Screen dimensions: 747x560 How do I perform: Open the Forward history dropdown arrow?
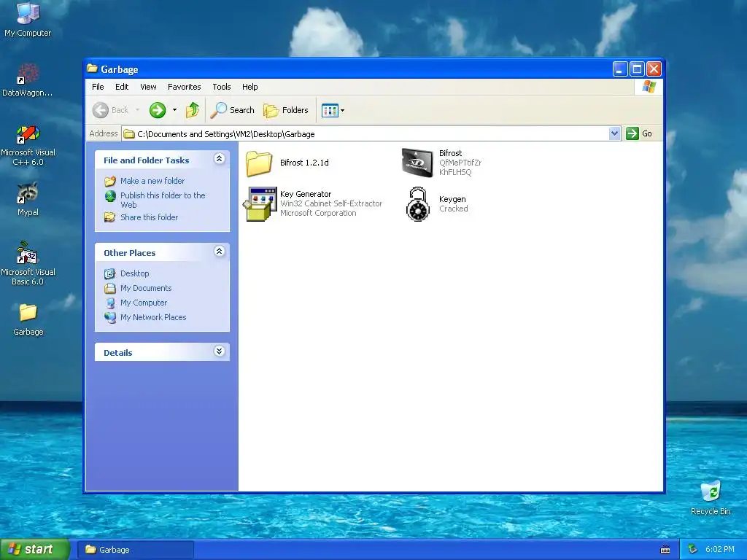pos(174,110)
